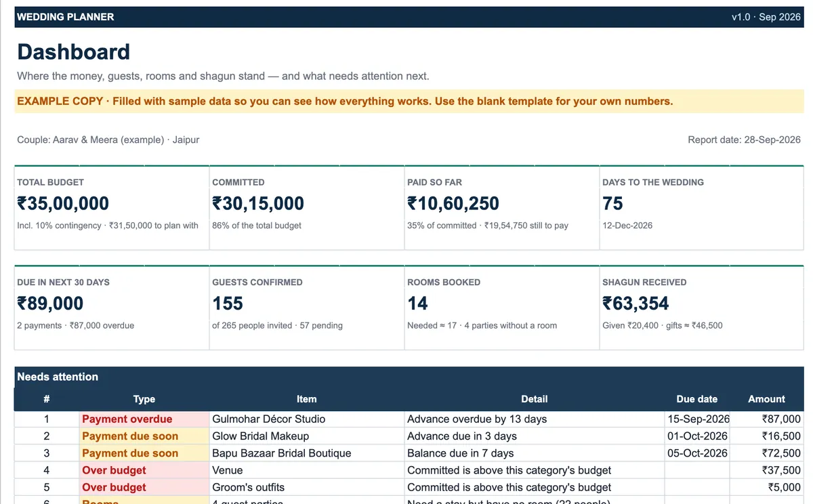The height and width of the screenshot is (504, 813).
Task: Click the Amount column header
Action: tap(767, 400)
